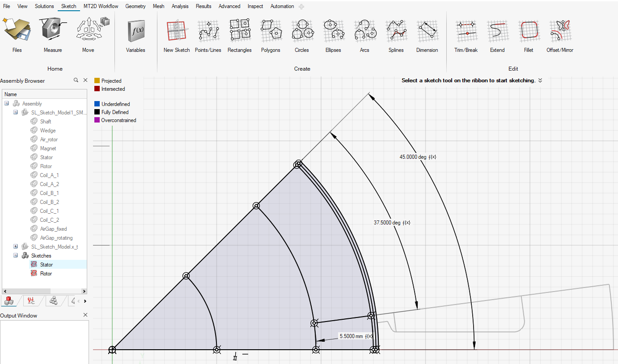Viewport: 618px width, 364px height.
Task: Open the Geometry ribbon tab
Action: pyautogui.click(x=135, y=6)
